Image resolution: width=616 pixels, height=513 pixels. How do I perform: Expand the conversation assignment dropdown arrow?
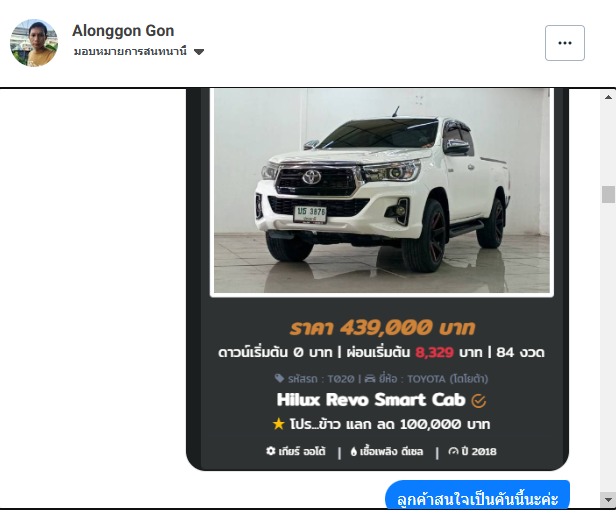199,52
